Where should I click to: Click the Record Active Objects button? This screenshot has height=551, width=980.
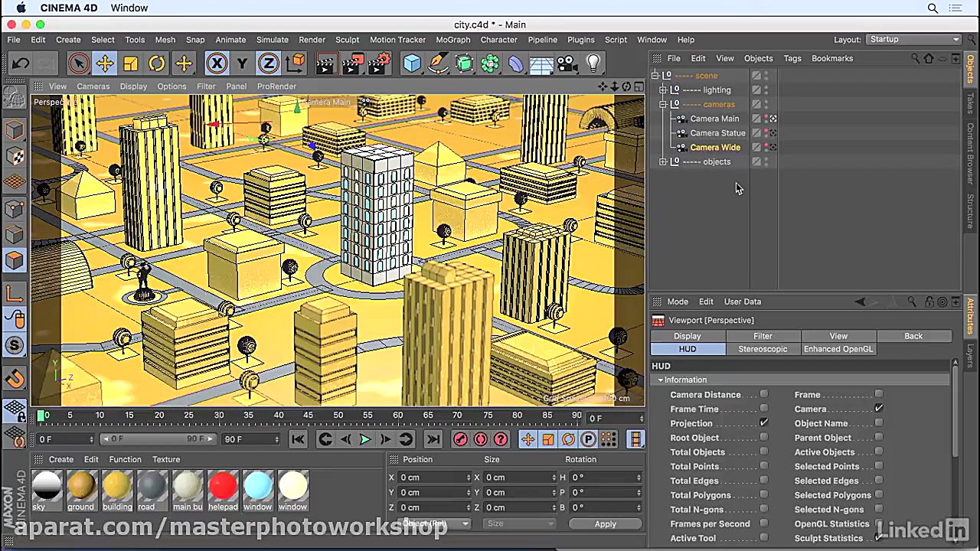(x=460, y=439)
